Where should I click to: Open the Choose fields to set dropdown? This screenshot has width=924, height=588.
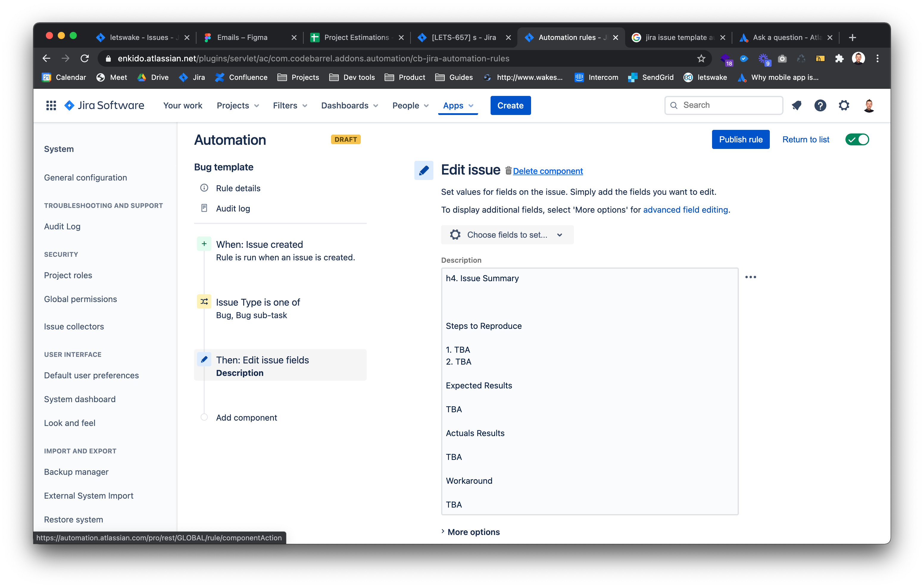507,235
